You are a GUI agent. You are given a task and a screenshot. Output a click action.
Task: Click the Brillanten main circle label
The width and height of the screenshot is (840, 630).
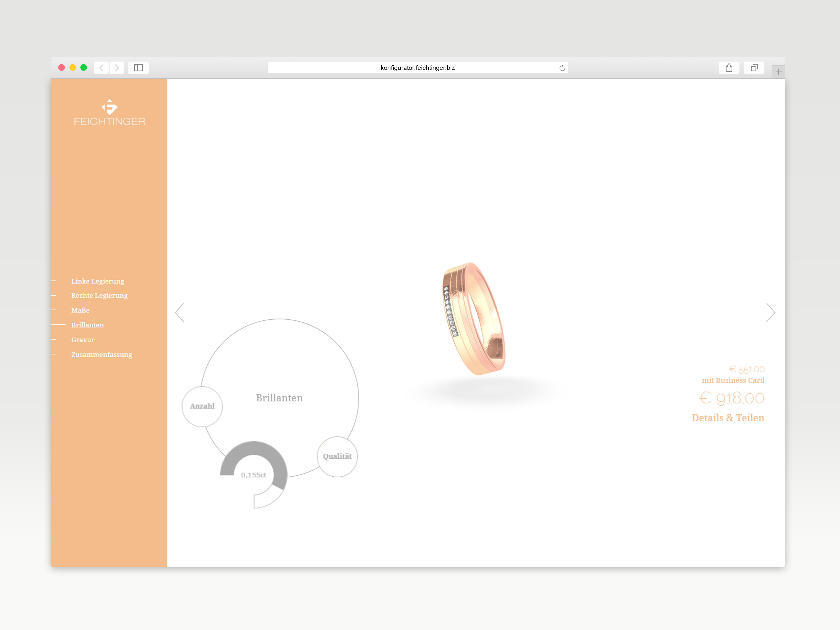click(x=279, y=398)
